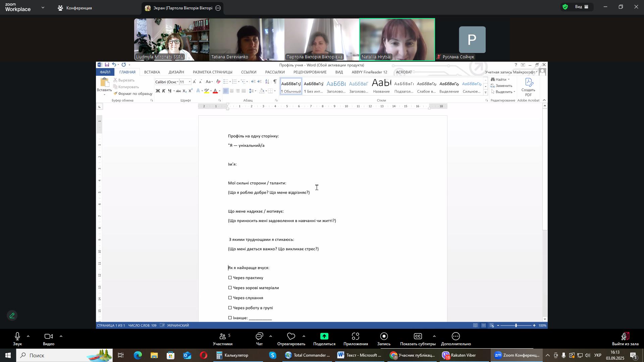Viewport: 644px width, 362px height.
Task: Click the Zoom Share screen icon
Action: point(324,337)
